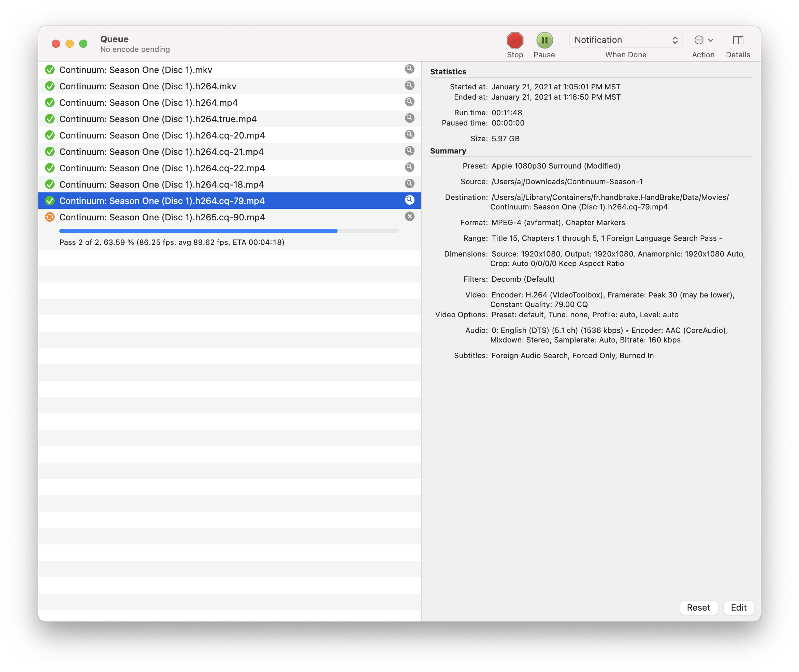Click the Stop encode icon
Image resolution: width=799 pixels, height=672 pixels.
pos(515,40)
